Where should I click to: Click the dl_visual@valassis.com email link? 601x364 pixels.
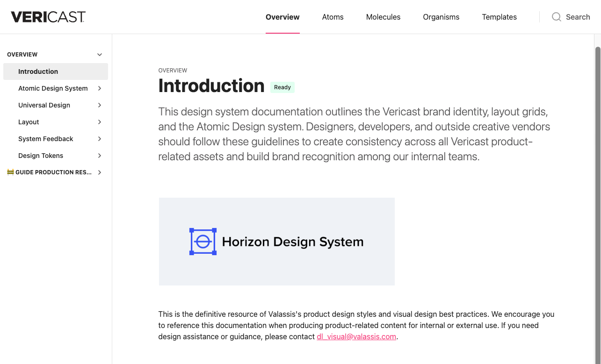click(356, 336)
